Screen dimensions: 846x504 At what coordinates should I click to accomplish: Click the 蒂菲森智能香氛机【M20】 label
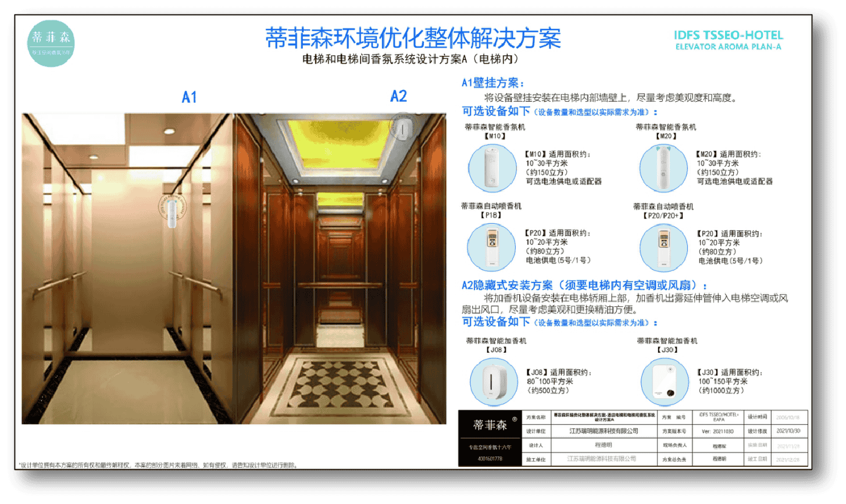[x=666, y=131]
